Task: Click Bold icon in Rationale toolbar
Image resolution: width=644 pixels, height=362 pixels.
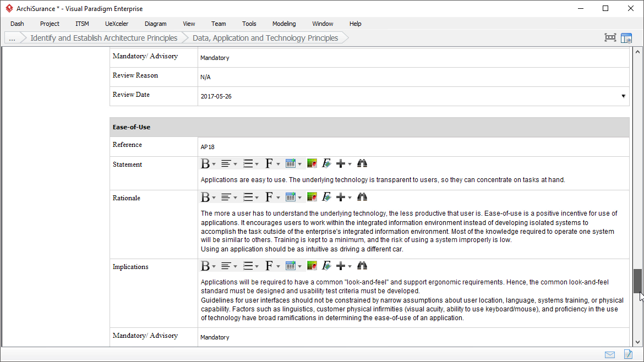Action: (x=205, y=198)
